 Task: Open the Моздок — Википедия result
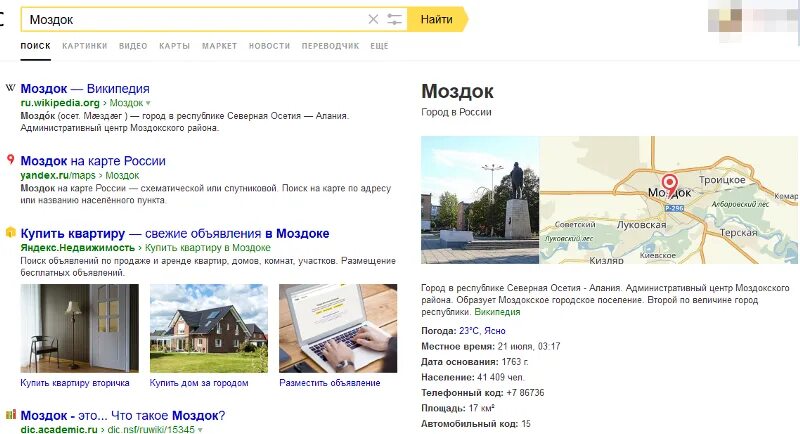(x=85, y=89)
